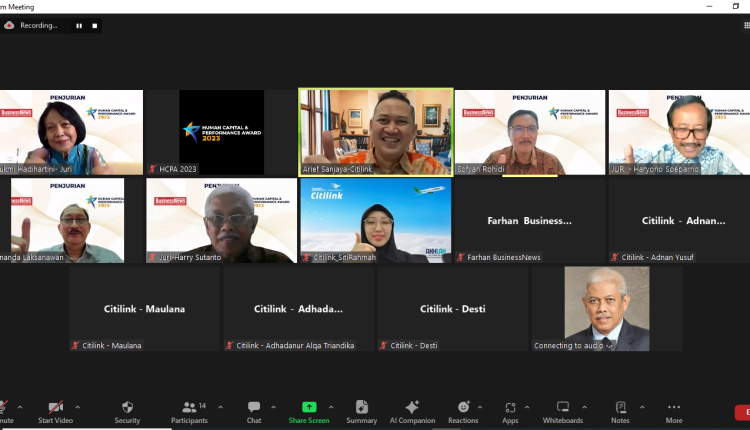
Task: Open Whiteboards
Action: pos(562,411)
